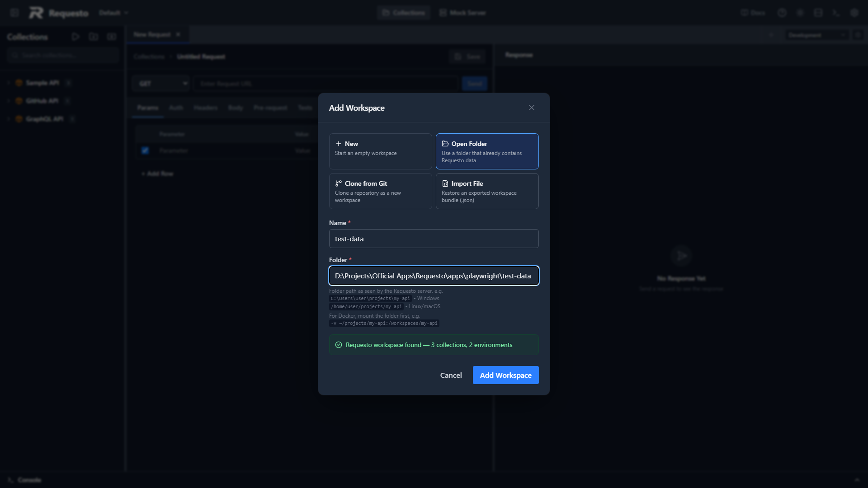Toggle theme with the sun icon
Image resolution: width=868 pixels, height=488 pixels.
click(800, 13)
